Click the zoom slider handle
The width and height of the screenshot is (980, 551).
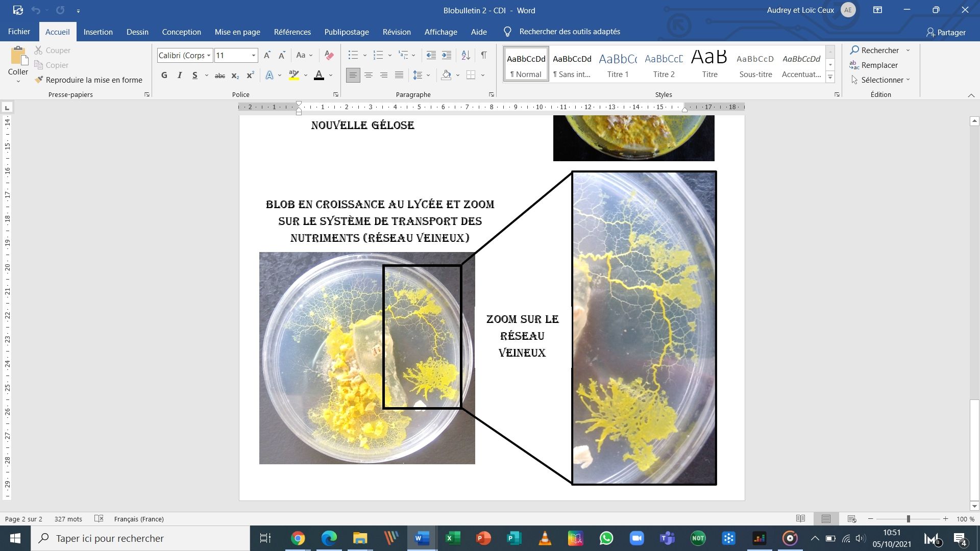(x=909, y=519)
